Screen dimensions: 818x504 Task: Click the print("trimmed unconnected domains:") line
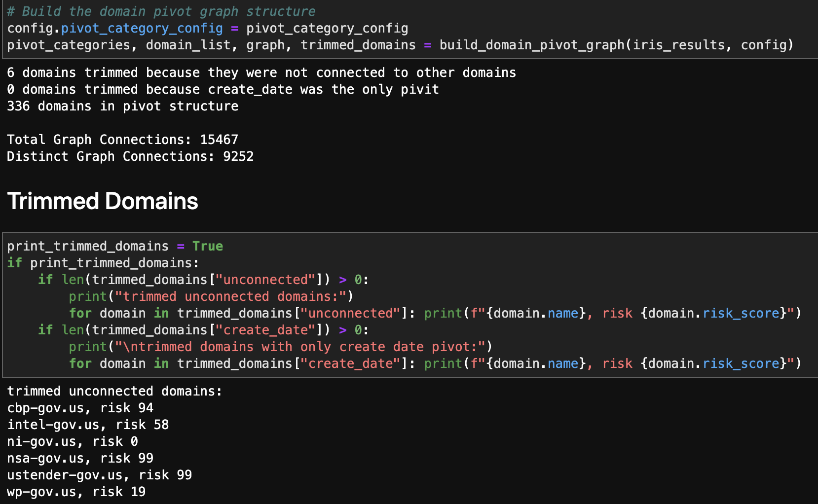pyautogui.click(x=211, y=296)
